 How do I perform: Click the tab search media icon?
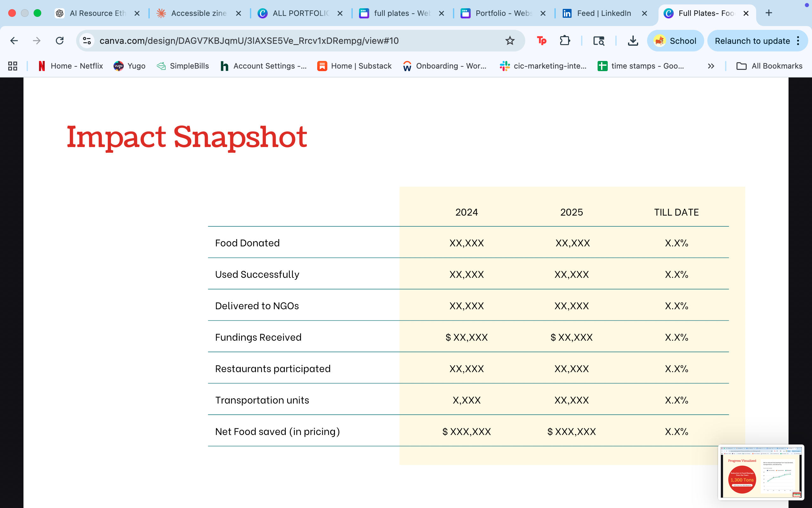(599, 41)
